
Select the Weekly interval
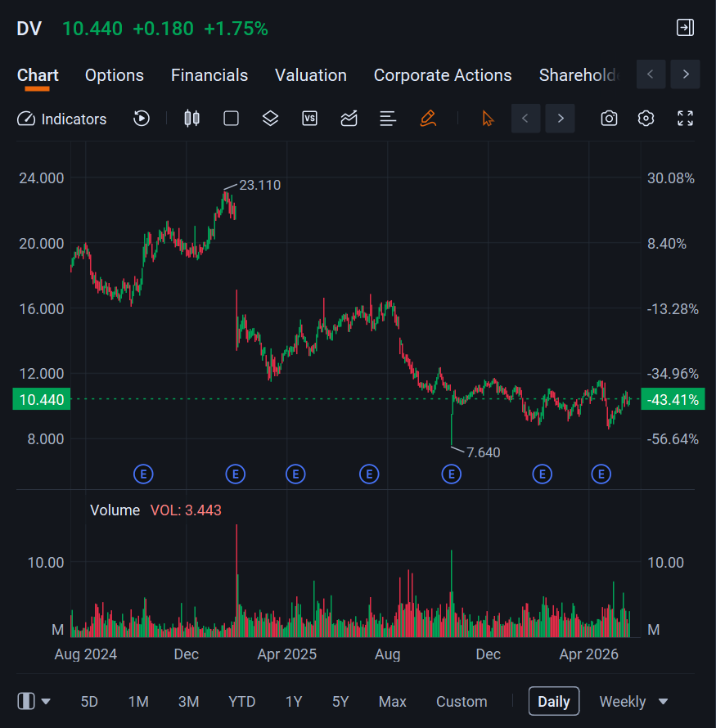[x=622, y=701]
